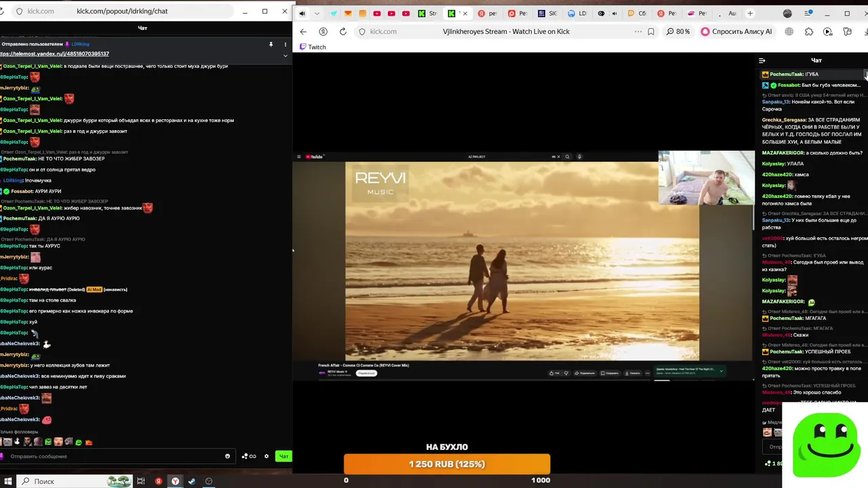Image resolution: width=868 pixels, height=488 pixels.
Task: Switch to the LD tab
Action: pos(577,13)
